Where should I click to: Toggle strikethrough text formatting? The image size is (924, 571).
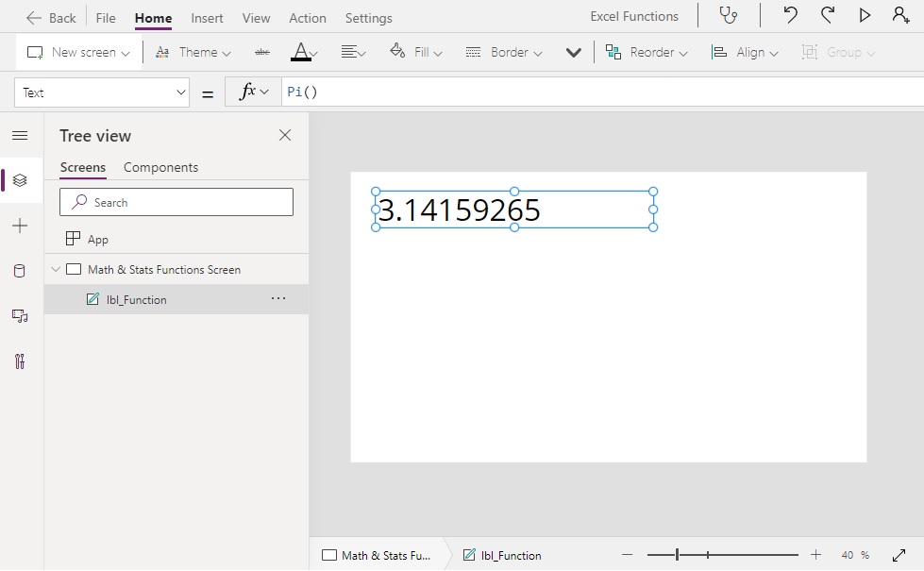pos(262,53)
